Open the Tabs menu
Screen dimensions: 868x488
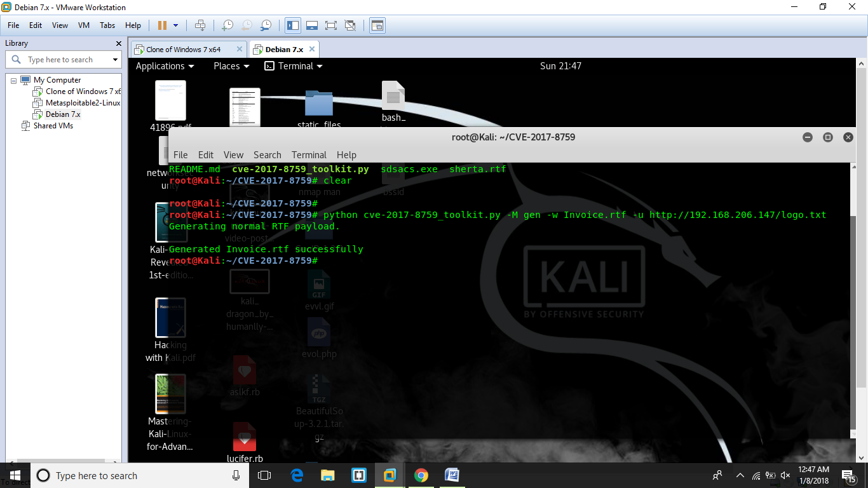(107, 25)
